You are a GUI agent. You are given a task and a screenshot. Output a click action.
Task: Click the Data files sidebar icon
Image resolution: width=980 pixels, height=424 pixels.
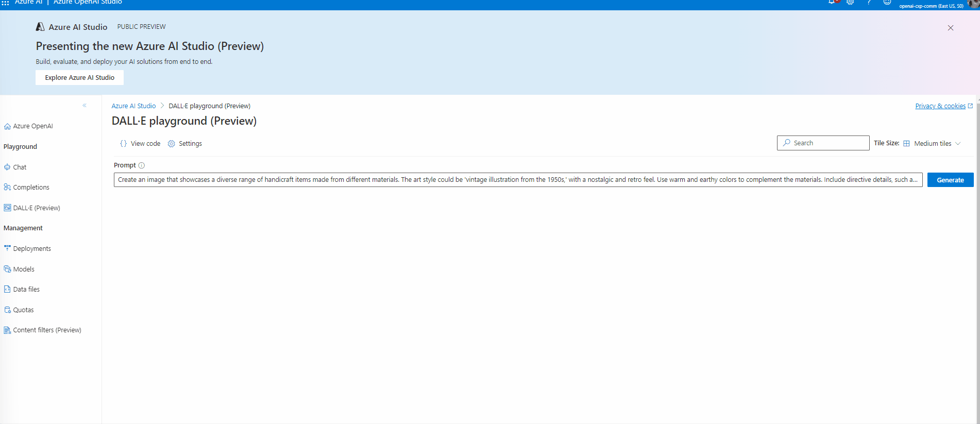coord(7,289)
